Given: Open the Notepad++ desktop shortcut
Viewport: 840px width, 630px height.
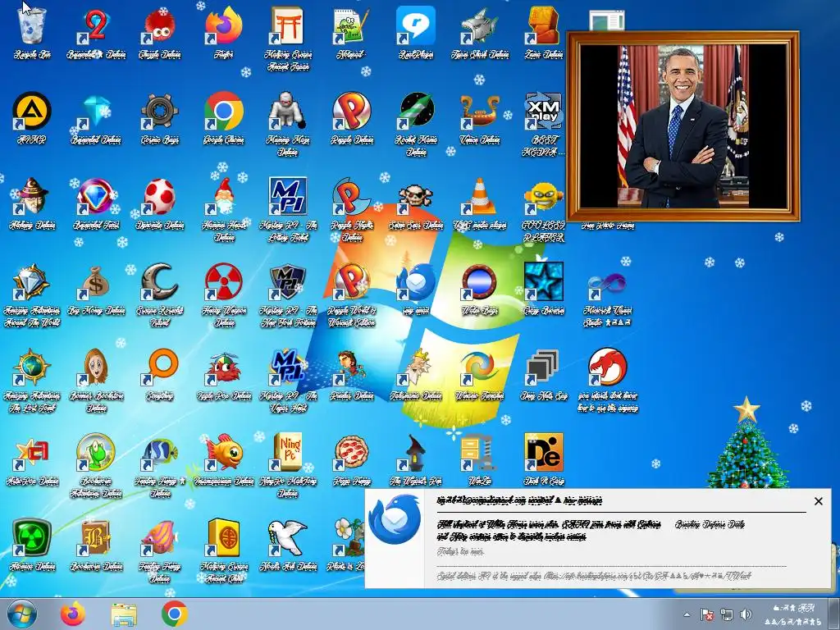Looking at the screenshot, I should pos(351,25).
